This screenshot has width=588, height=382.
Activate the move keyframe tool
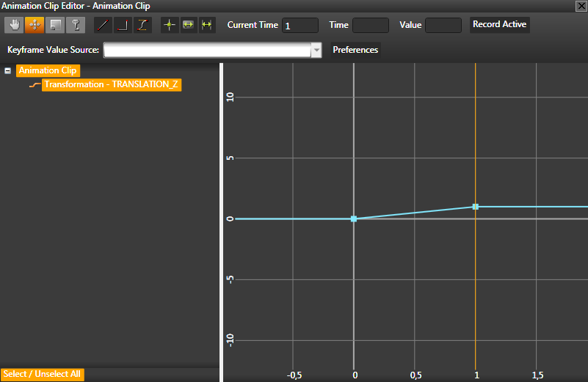click(35, 25)
